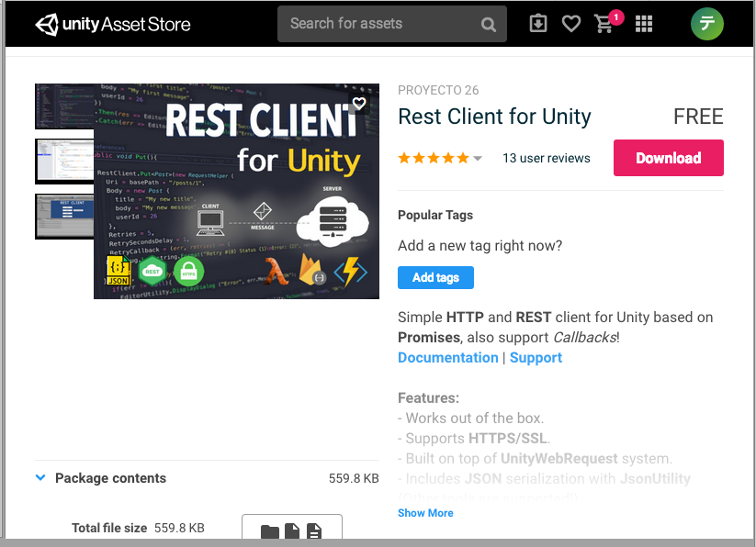
Task: Click the blank file icon in summary
Action: click(x=292, y=531)
